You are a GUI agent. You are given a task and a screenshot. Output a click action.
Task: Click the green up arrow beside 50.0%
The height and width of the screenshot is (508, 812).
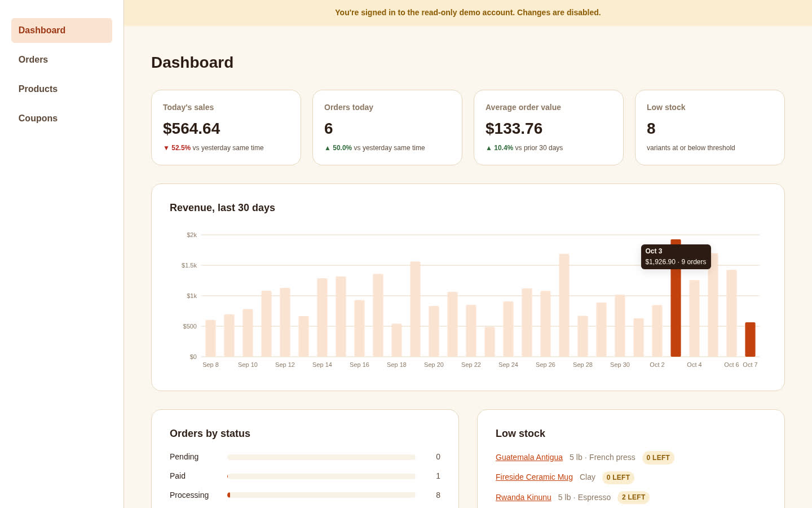(328, 148)
